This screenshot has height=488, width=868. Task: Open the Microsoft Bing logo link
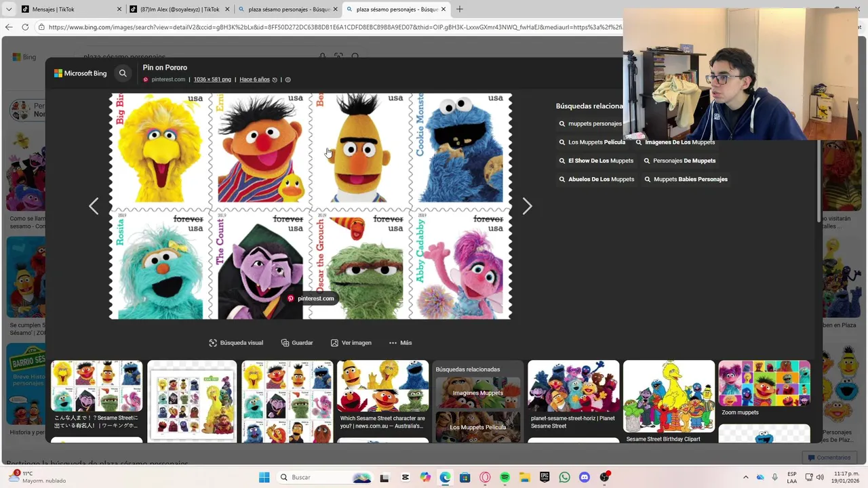click(x=81, y=73)
